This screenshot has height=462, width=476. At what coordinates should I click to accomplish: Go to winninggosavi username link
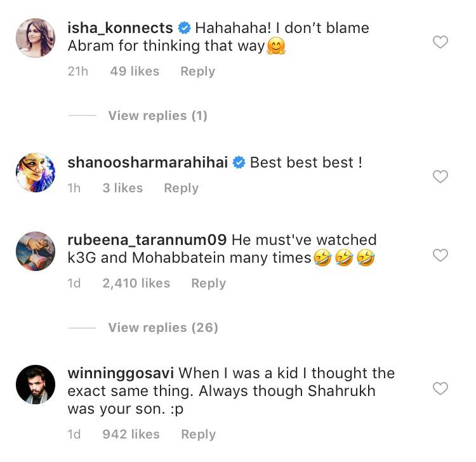point(121,373)
